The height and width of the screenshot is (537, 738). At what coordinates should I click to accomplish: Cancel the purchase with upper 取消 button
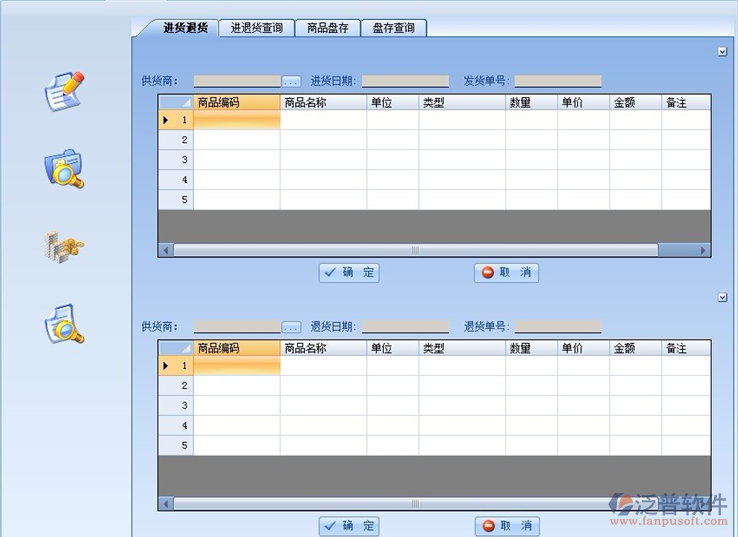[506, 273]
